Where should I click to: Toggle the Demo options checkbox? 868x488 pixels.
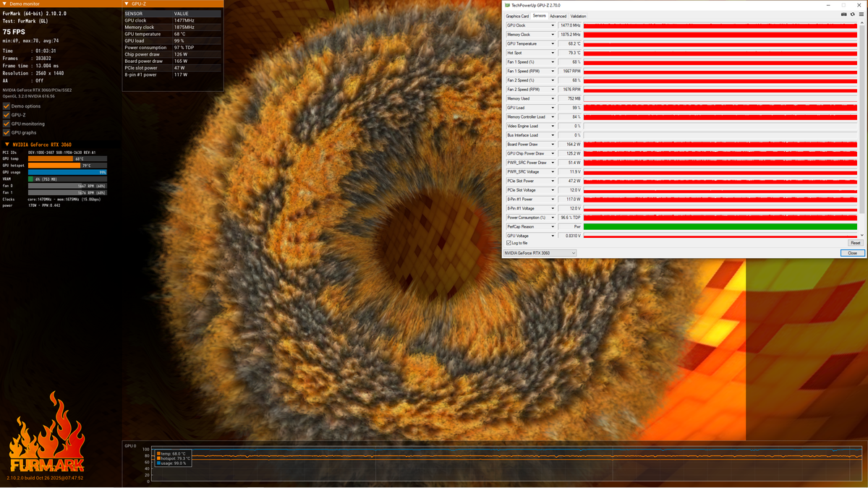pos(7,106)
